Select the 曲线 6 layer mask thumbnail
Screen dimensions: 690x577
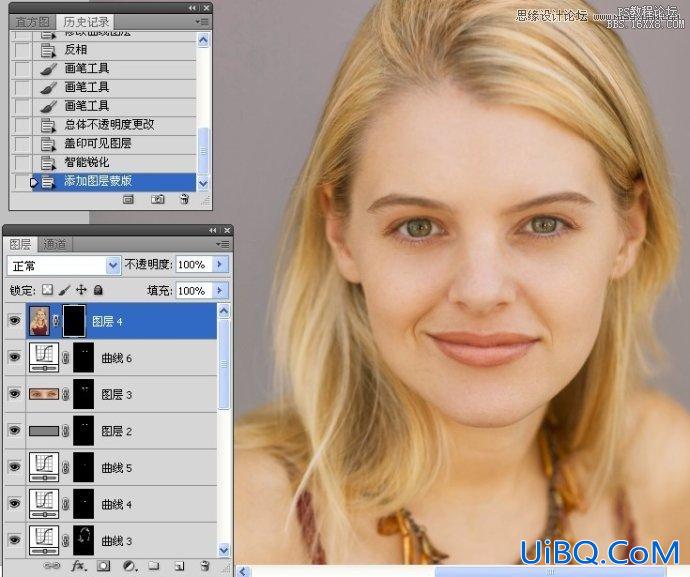(84, 357)
